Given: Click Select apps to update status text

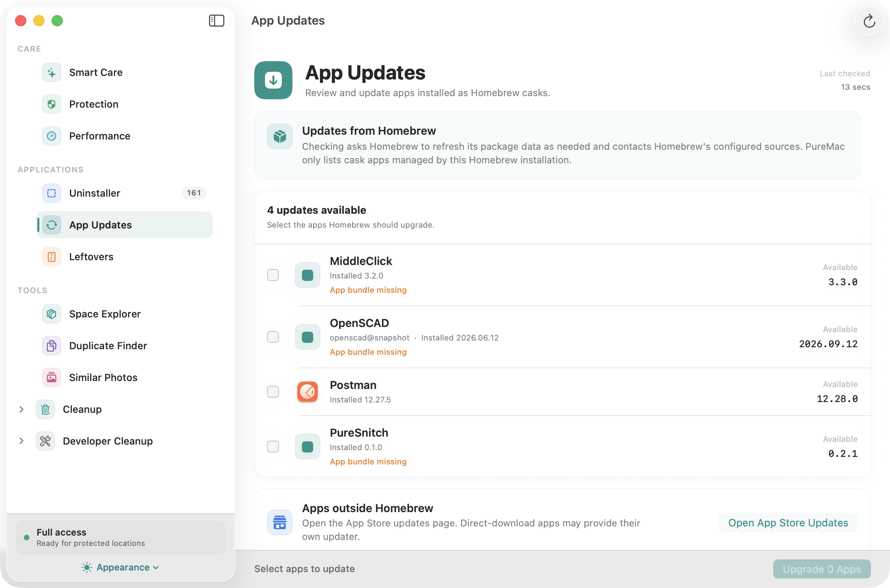Looking at the screenshot, I should click(304, 569).
